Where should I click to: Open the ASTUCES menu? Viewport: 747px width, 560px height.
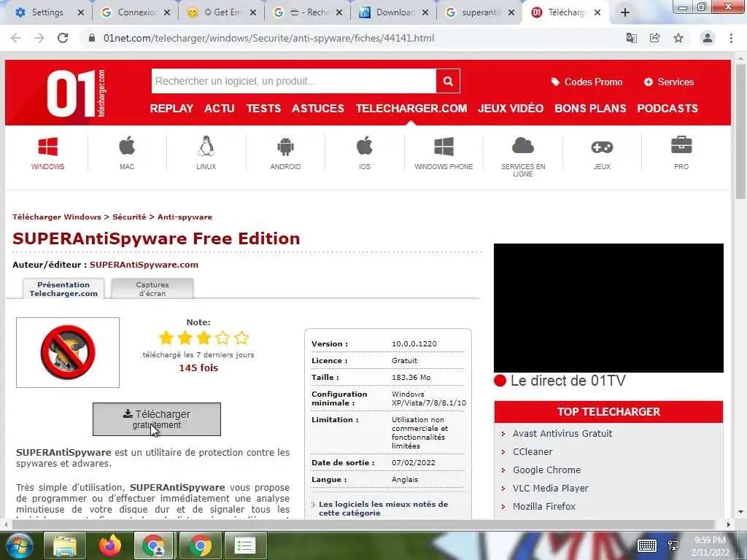(318, 108)
